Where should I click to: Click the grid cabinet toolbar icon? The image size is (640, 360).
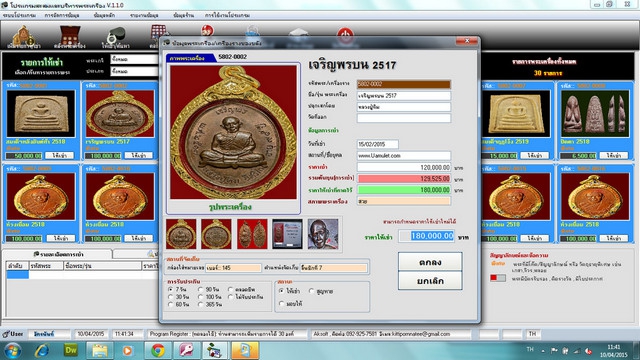pyautogui.click(x=158, y=32)
